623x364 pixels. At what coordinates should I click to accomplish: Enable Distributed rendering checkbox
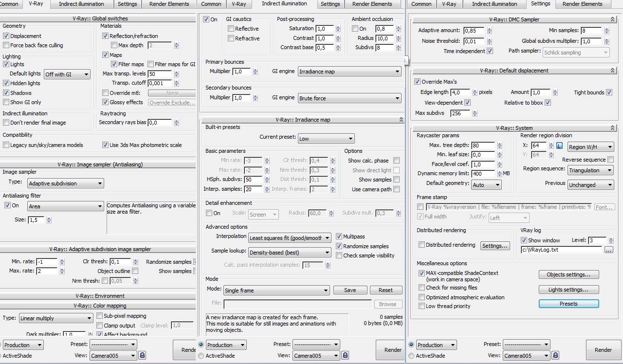(421, 245)
